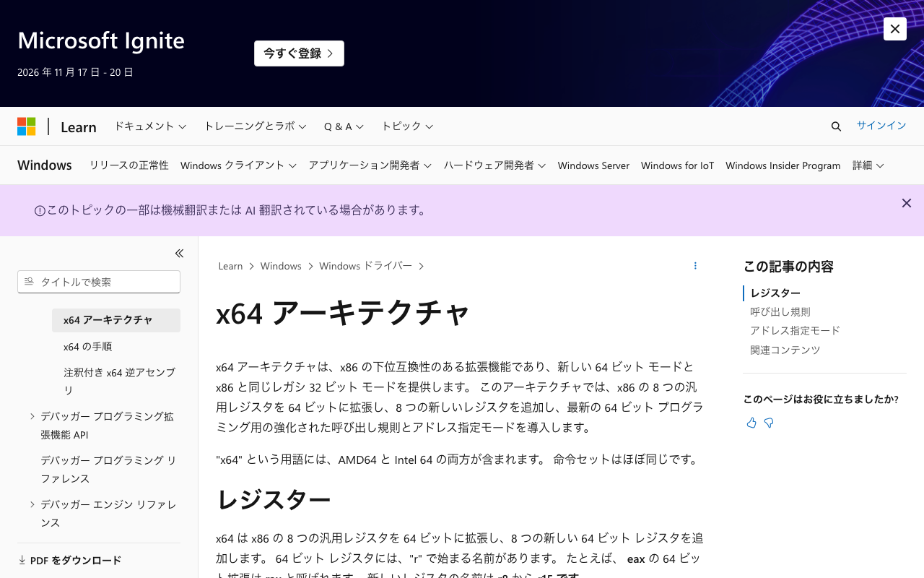The image size is (924, 578).
Task: Collapse the table of contents sidebar
Action: point(179,253)
